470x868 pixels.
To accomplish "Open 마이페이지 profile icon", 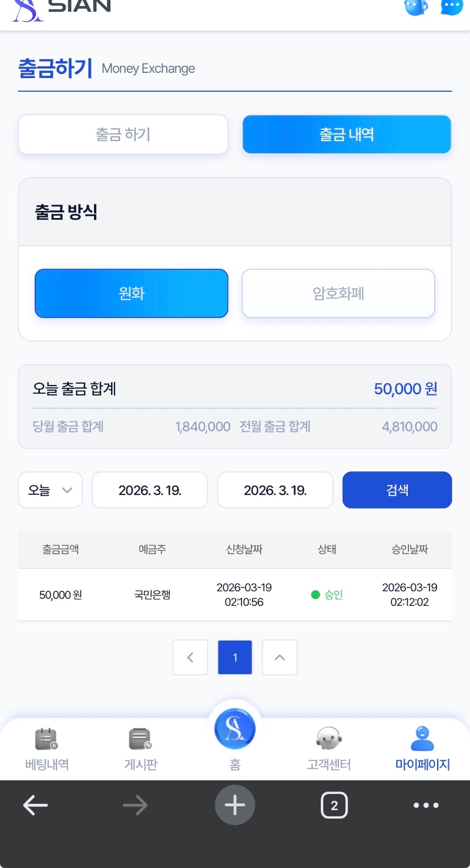I will click(422, 739).
